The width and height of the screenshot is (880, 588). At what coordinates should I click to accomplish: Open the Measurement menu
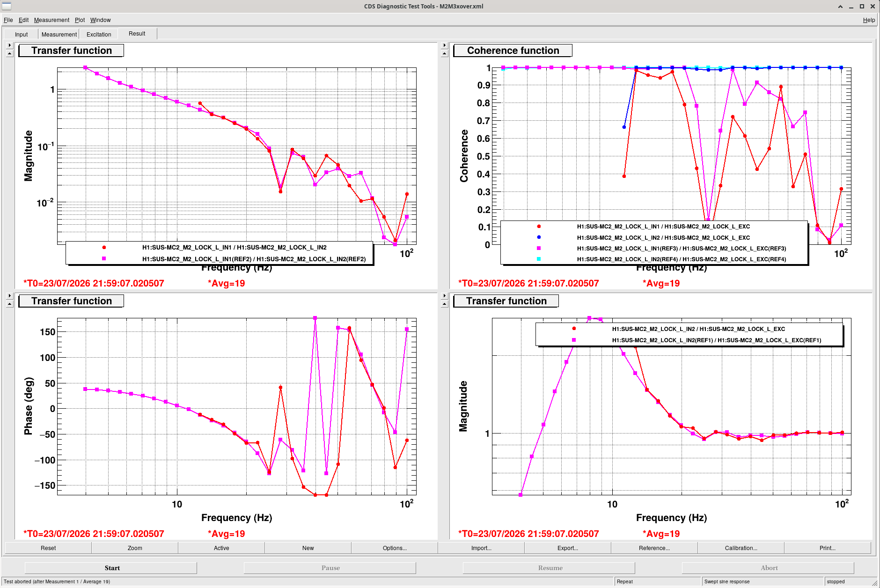pyautogui.click(x=51, y=20)
